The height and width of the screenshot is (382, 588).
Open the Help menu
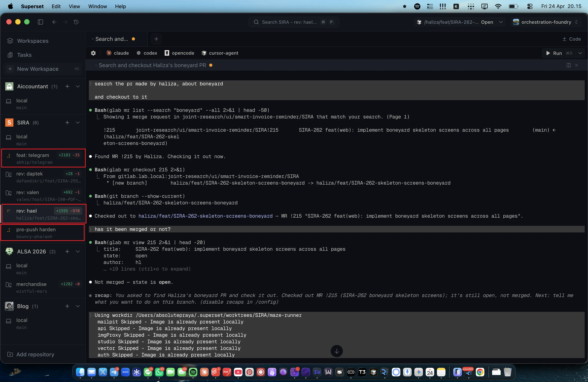pyautogui.click(x=120, y=6)
